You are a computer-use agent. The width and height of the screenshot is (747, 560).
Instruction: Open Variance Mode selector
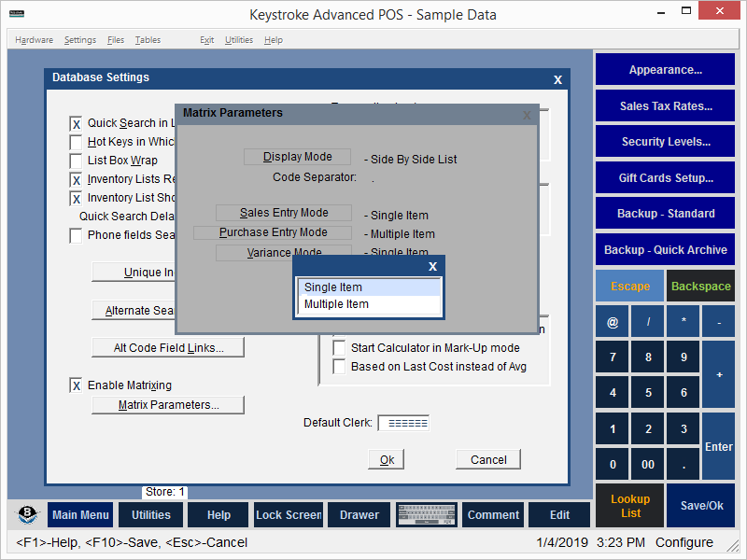(x=284, y=252)
